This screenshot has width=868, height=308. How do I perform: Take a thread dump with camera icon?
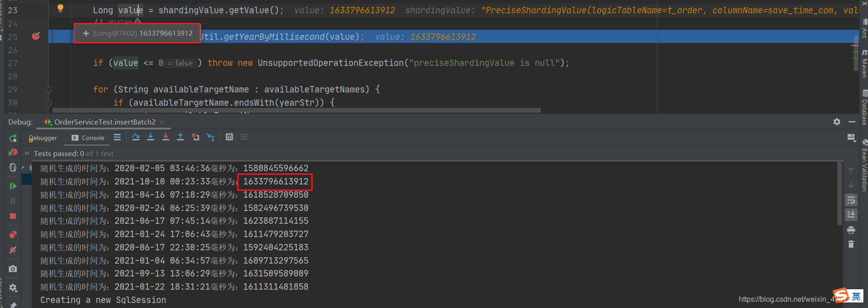pyautogui.click(x=13, y=269)
